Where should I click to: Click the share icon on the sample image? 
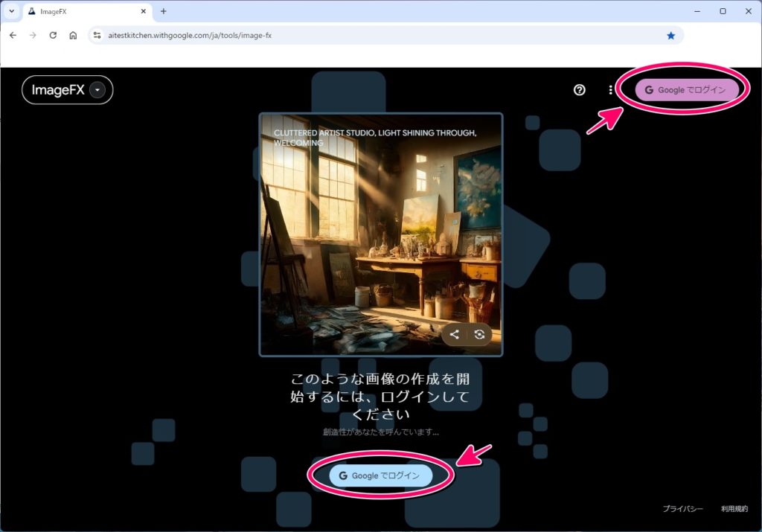point(455,335)
